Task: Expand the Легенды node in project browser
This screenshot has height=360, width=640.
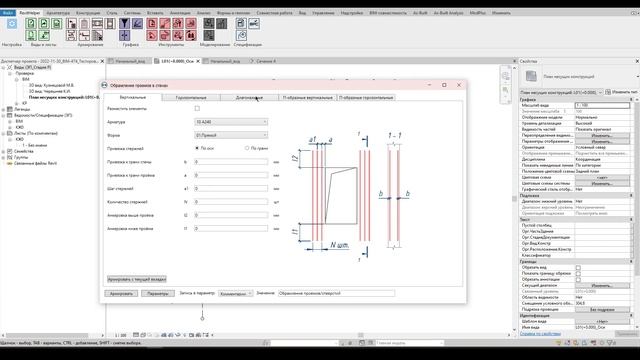Action: [3, 109]
